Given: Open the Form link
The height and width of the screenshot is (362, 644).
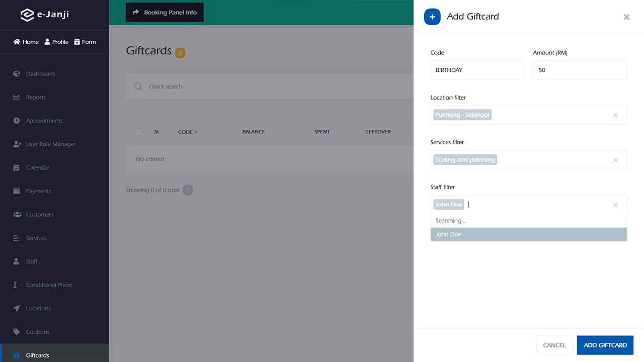Looking at the screenshot, I should coord(85,42).
